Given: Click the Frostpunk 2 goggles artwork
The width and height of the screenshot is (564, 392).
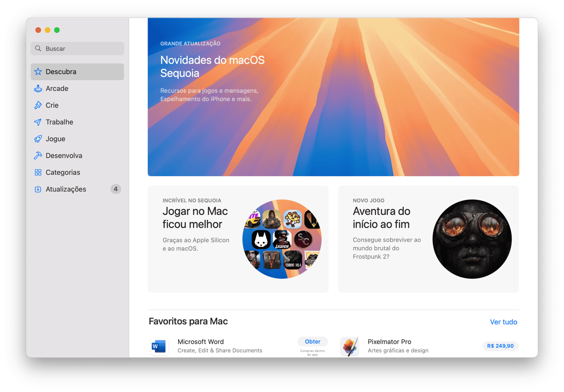Looking at the screenshot, I should [472, 239].
